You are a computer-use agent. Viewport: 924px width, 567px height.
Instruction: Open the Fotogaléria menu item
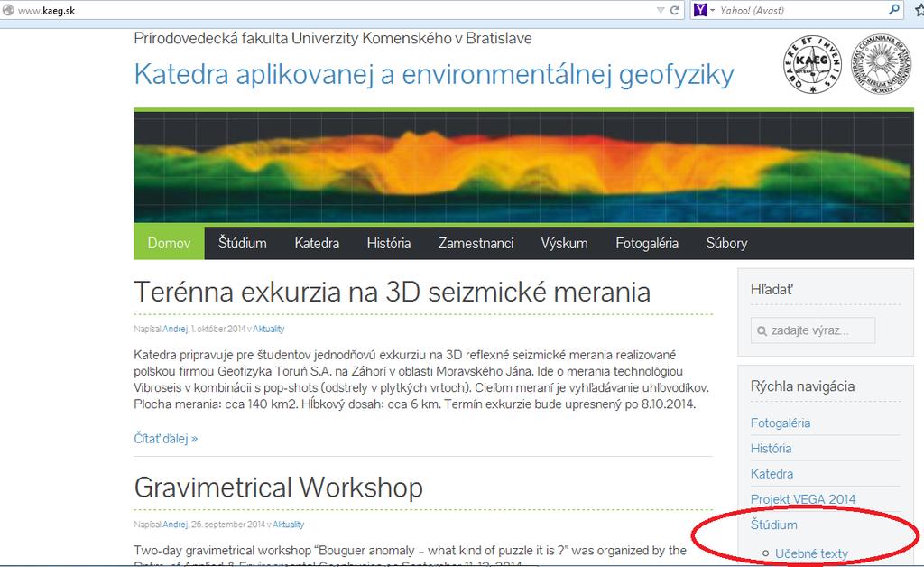pyautogui.click(x=647, y=243)
